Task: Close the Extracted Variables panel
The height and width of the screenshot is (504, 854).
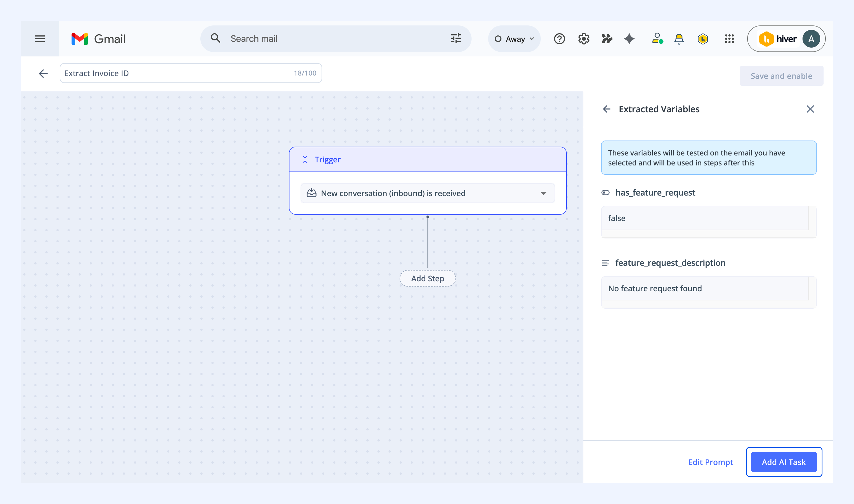Action: 810,109
